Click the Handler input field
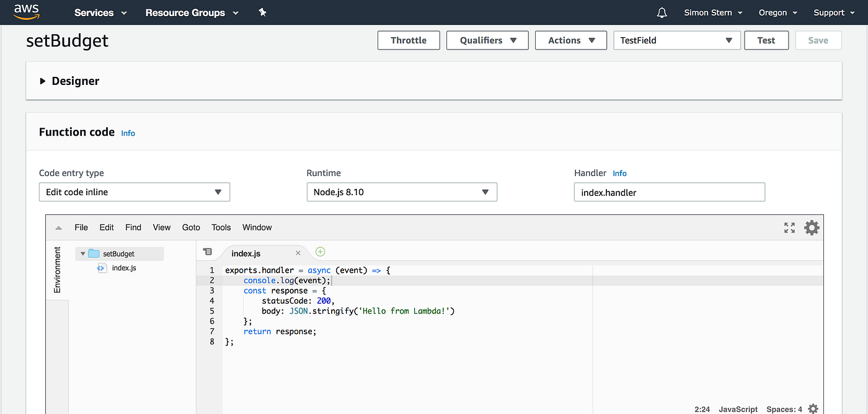Image resolution: width=868 pixels, height=414 pixels. [670, 192]
